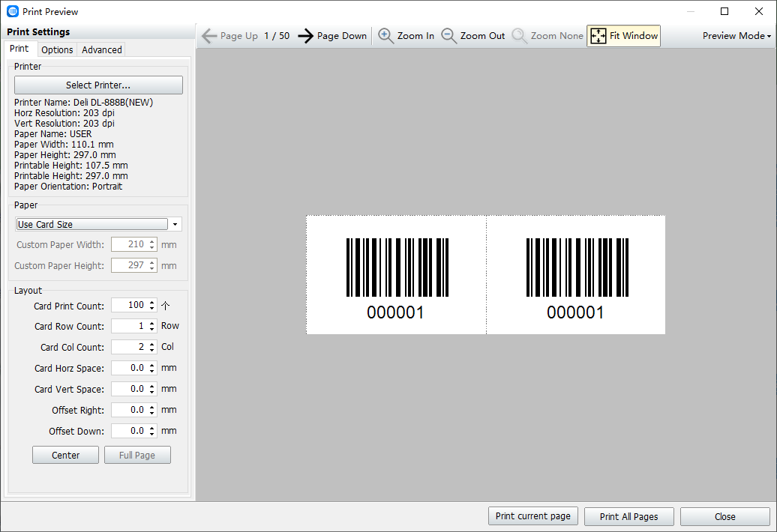Decrease the Offset Down stepper

click(x=152, y=435)
